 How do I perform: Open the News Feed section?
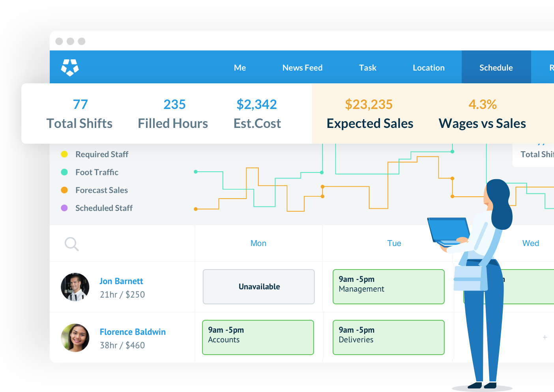pos(302,68)
